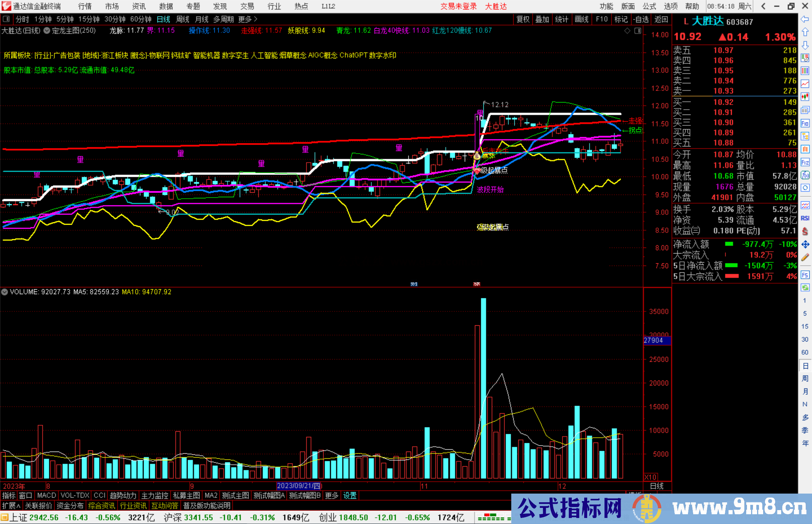Click the F10 company info sidebar icon

pos(805,123)
